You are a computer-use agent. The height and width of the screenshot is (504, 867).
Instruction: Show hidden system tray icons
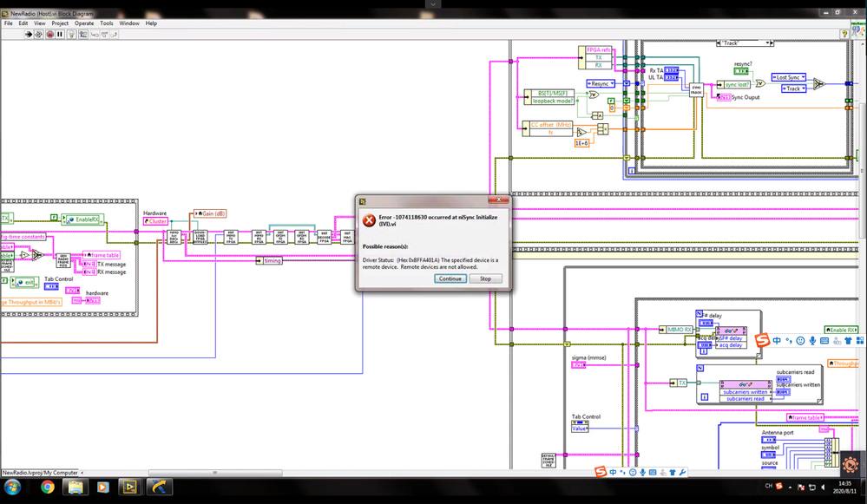pyautogui.click(x=790, y=488)
